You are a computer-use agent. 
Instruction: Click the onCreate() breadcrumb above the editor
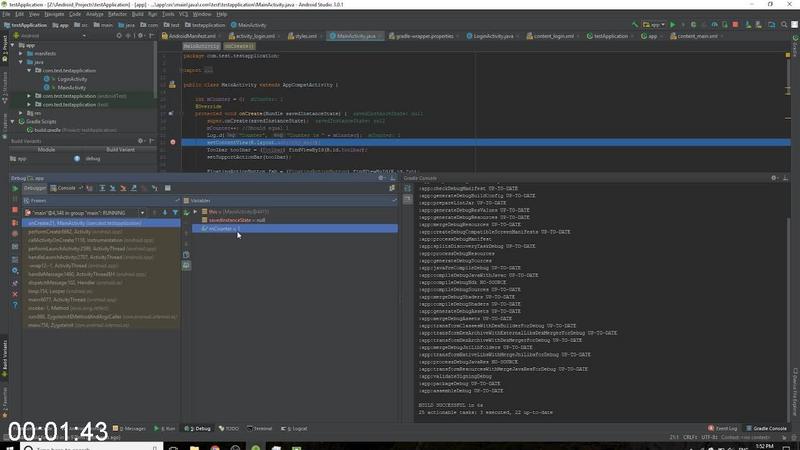(238, 46)
